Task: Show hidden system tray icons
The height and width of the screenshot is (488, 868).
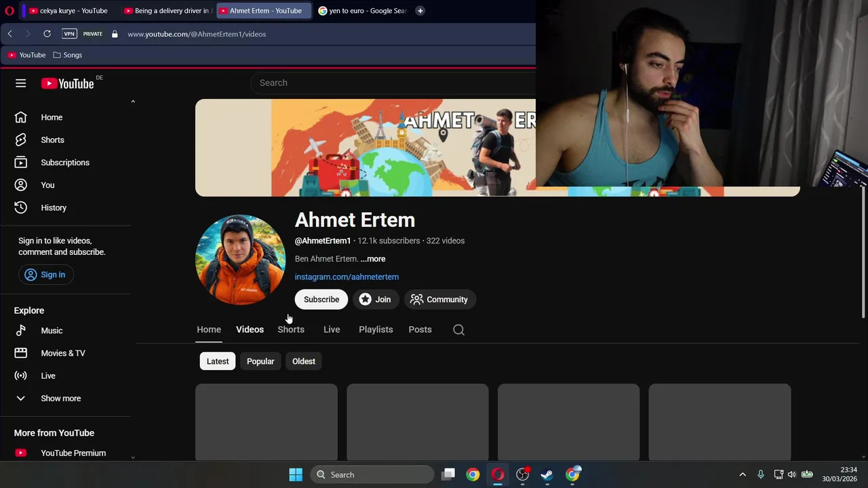Action: 743,474
